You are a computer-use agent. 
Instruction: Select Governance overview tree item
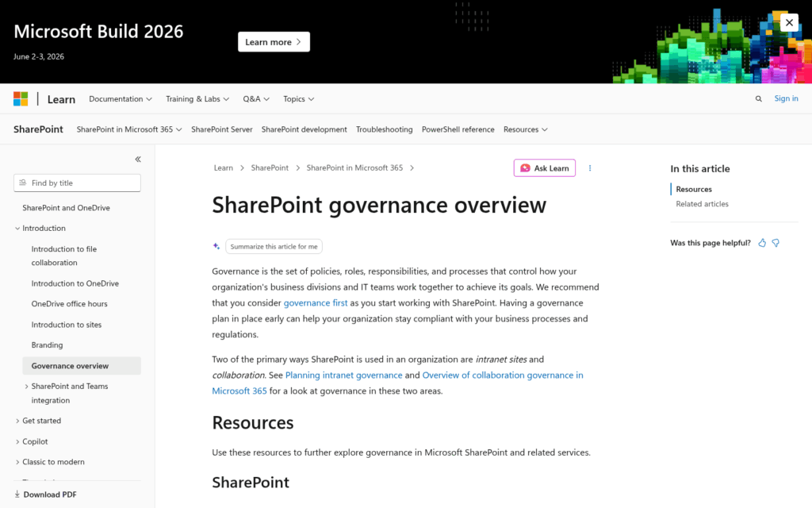pyautogui.click(x=82, y=365)
